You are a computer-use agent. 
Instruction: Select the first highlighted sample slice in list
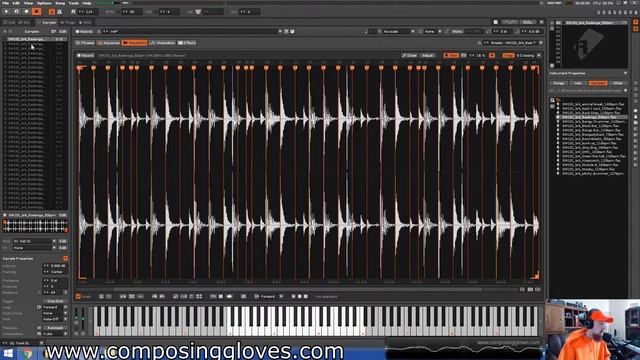pos(35,39)
